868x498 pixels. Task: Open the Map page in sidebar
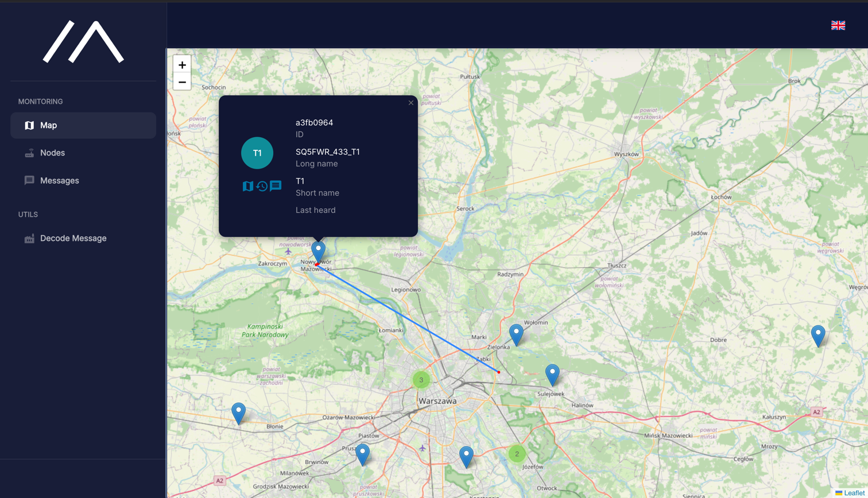83,125
